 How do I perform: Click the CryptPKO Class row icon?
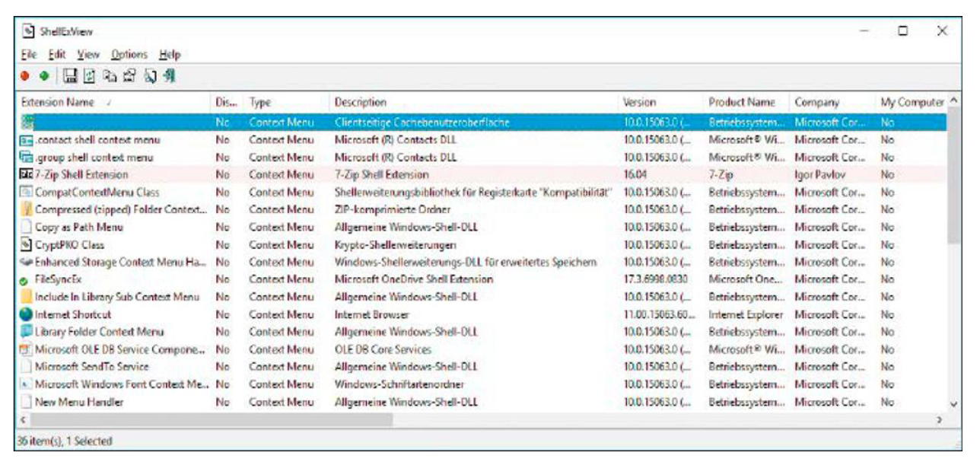pyautogui.click(x=27, y=245)
